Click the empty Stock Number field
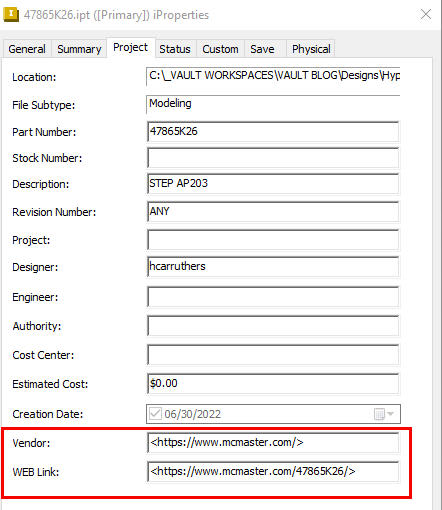The width and height of the screenshot is (442, 510). pos(273,158)
